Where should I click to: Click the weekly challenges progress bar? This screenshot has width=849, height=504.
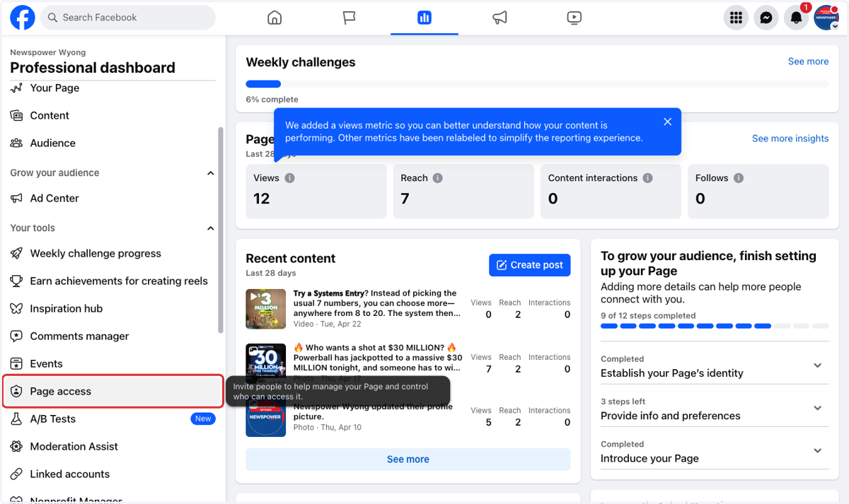coord(537,84)
